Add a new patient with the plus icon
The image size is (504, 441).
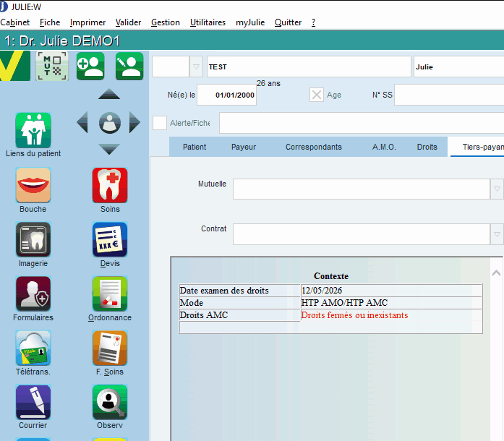click(x=90, y=66)
